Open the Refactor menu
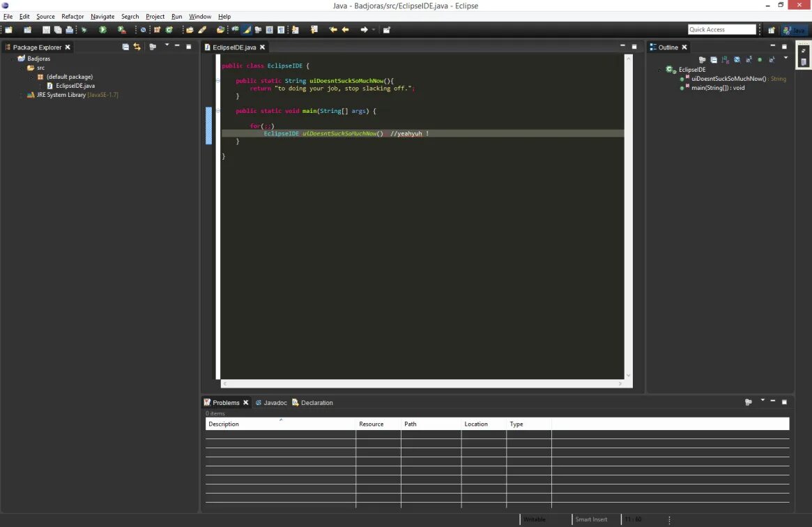 click(72, 17)
